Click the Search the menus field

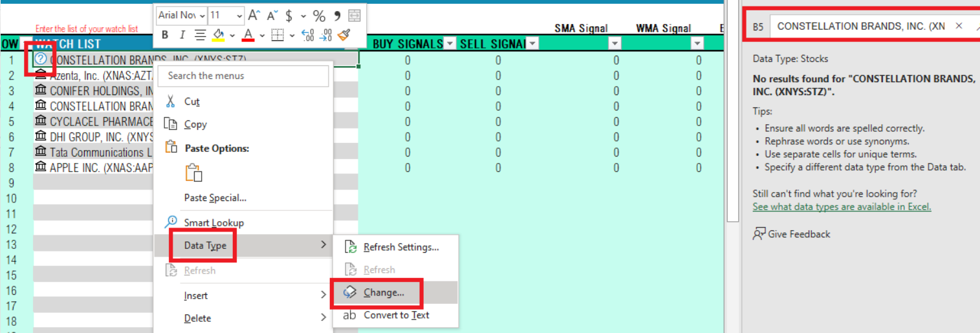coord(243,76)
